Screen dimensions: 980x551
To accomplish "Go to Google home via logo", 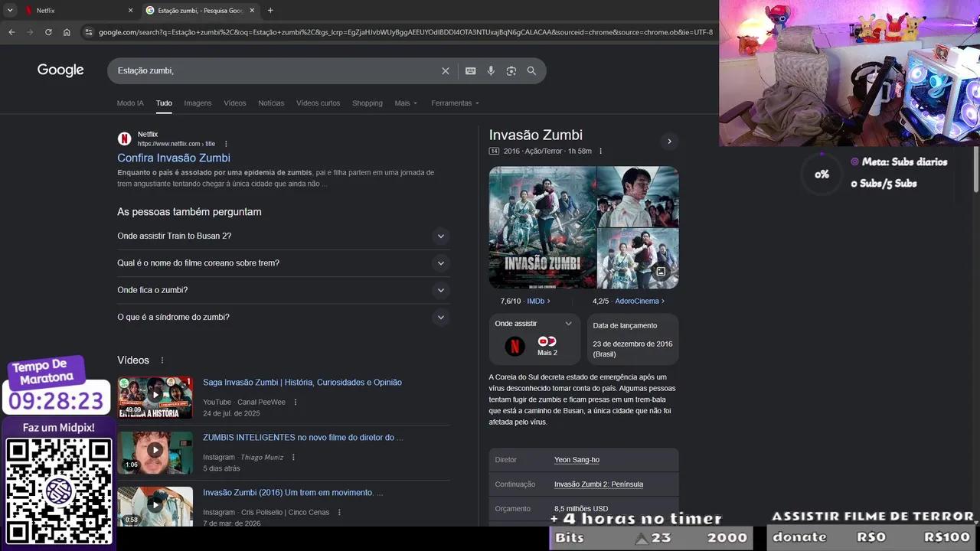I will pyautogui.click(x=60, y=70).
